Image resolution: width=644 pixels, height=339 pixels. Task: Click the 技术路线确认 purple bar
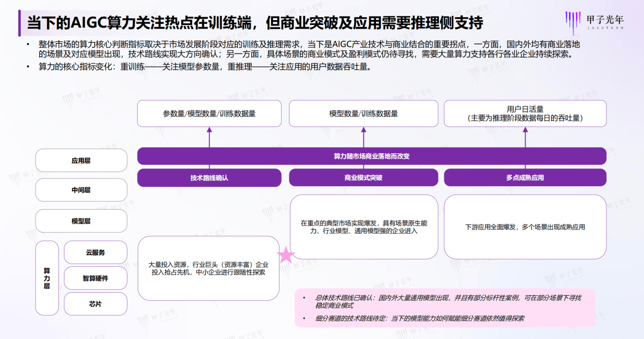[x=209, y=178]
